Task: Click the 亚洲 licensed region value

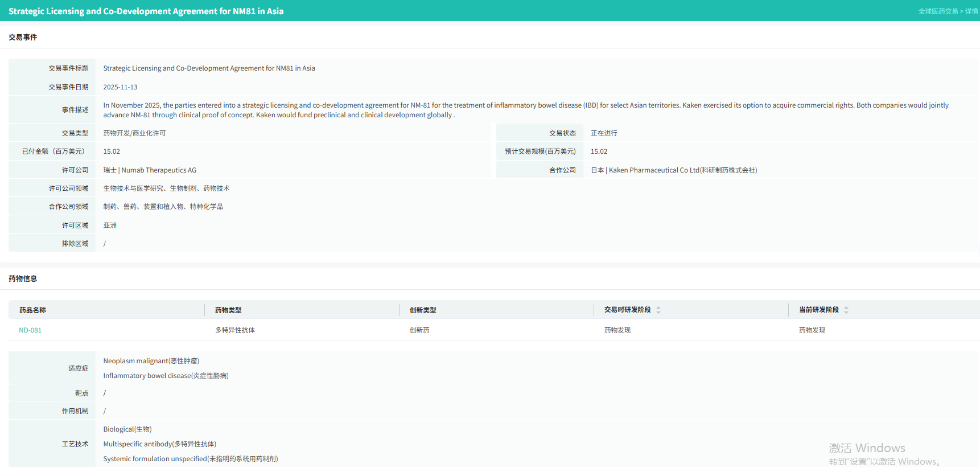Action: click(110, 225)
